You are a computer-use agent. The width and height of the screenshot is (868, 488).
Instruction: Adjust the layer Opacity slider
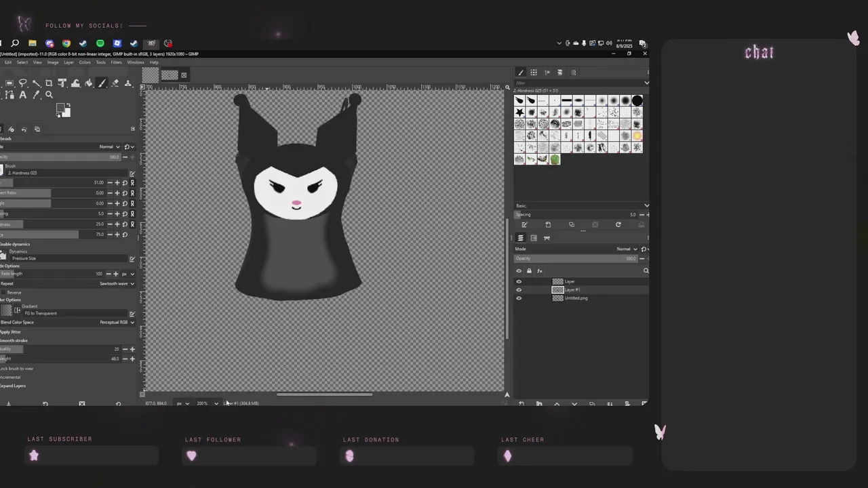click(576, 258)
